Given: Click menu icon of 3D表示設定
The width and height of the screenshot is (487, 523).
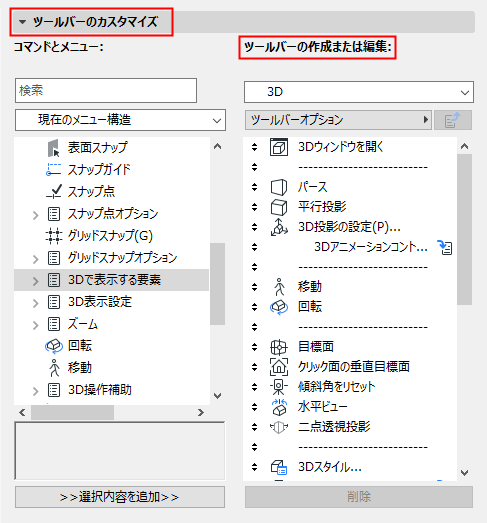Looking at the screenshot, I should click(54, 302).
